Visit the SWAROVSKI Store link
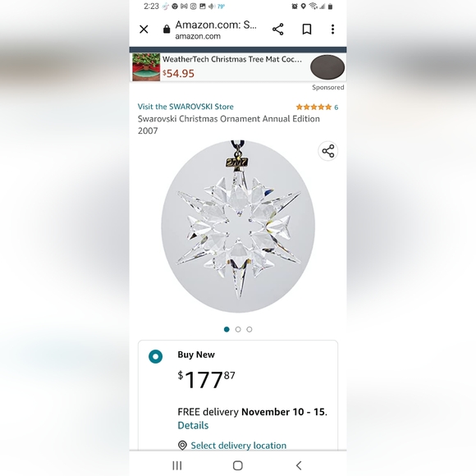 pos(185,107)
